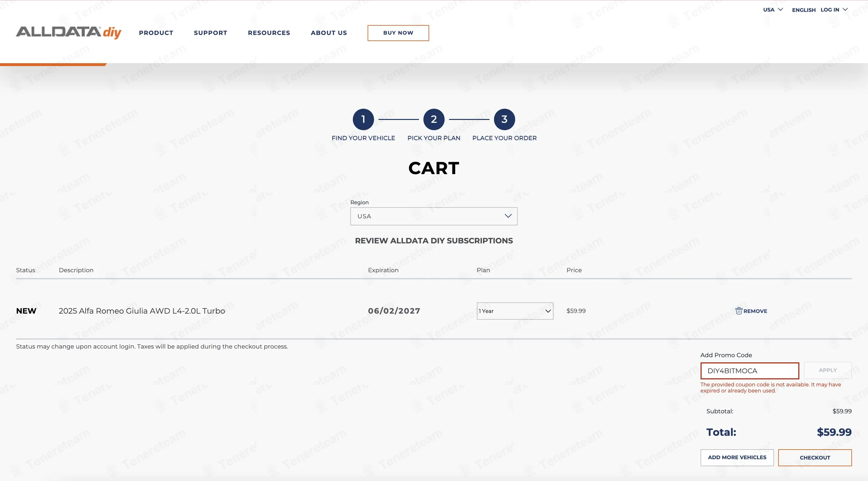
Task: Click the 2025 Alfa Romeo Giulia description
Action: pyautogui.click(x=142, y=311)
